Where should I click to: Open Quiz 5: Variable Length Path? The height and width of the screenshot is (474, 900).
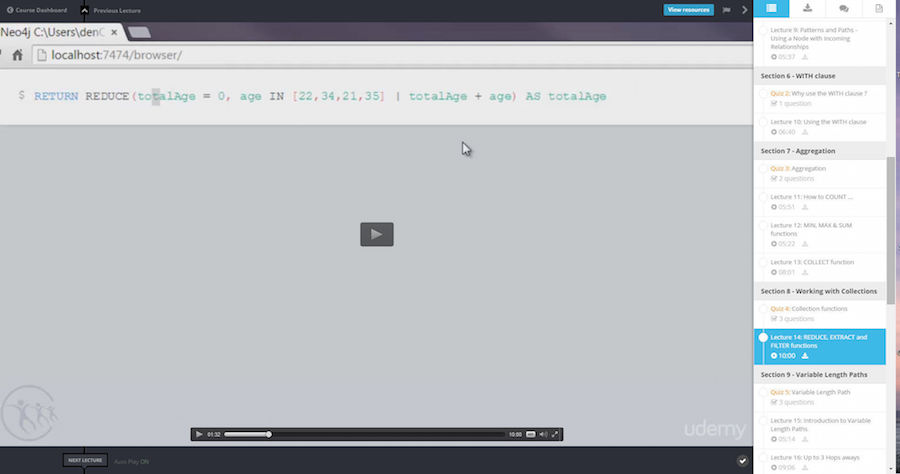click(810, 393)
